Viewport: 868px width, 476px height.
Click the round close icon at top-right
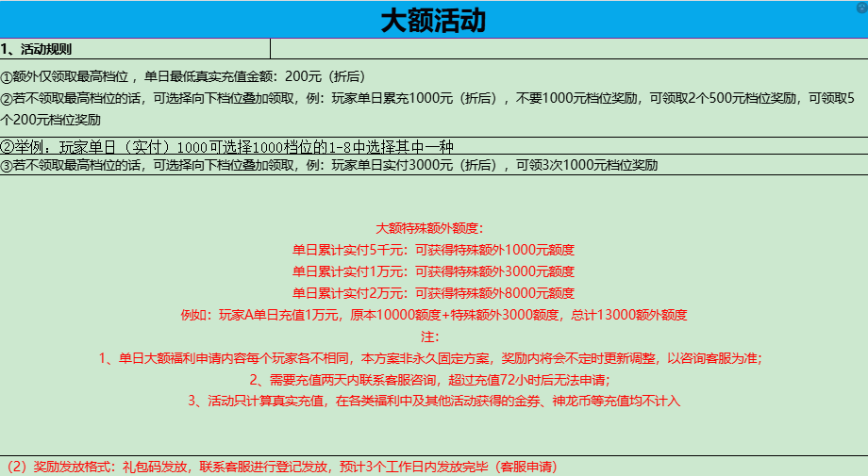861,7
